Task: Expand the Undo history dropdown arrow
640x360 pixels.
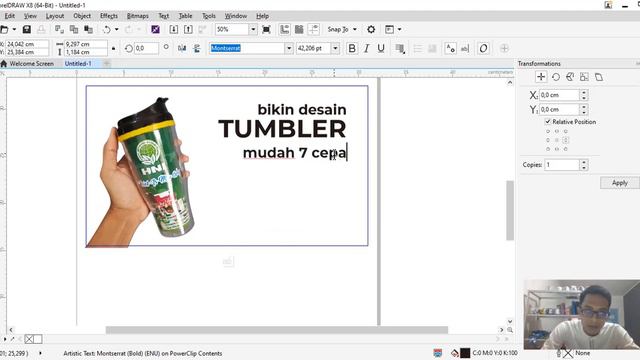Action: pos(117,29)
